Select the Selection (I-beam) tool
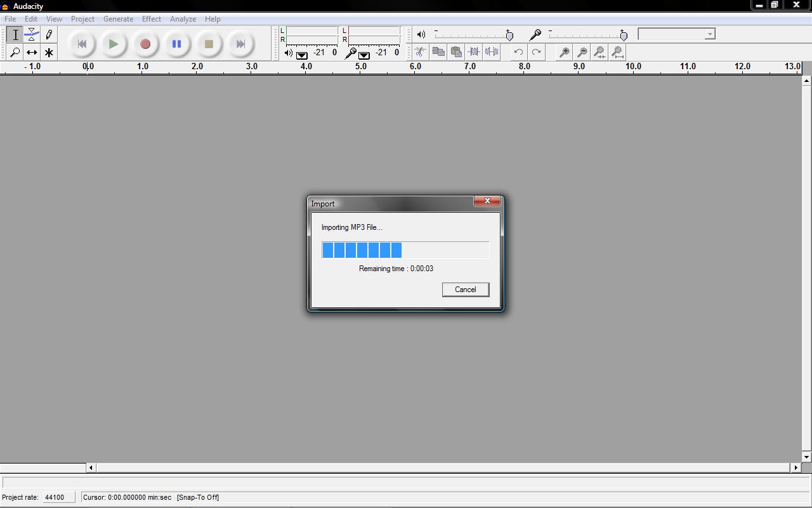812x508 pixels. 15,35
